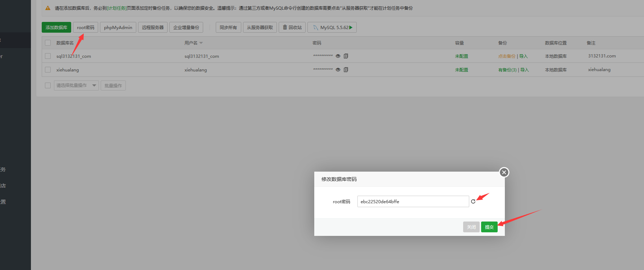
Task: Expand the batch operation dropdown (请选择批量操作)
Action: point(76,85)
